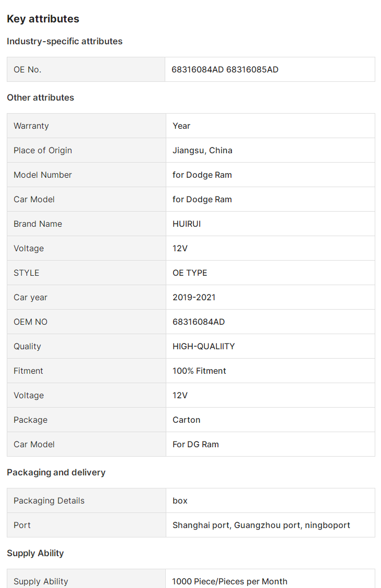This screenshot has height=588, width=381.
Task: Select the Industry-specific attributes heading
Action: (x=65, y=41)
